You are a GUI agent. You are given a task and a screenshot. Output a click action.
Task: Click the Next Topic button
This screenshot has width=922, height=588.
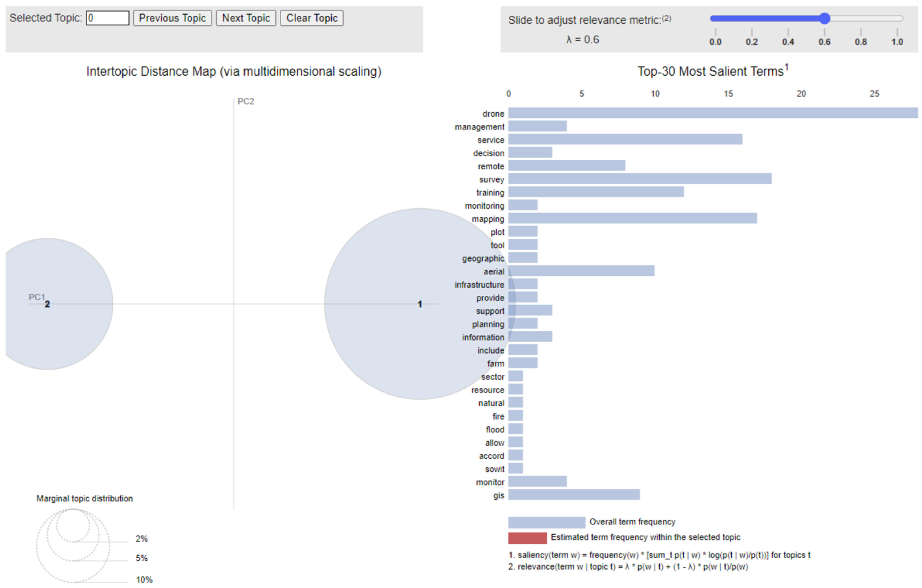[246, 18]
